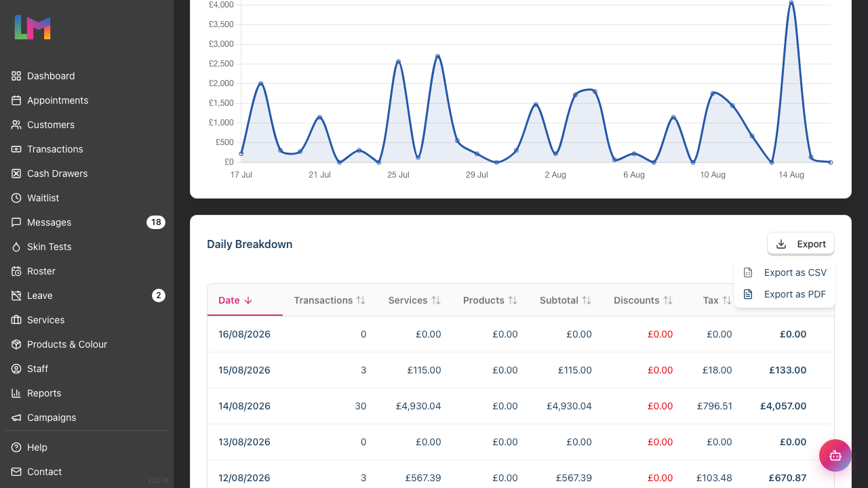Sort table by Services column
The height and width of the screenshot is (488, 868).
pos(414,300)
